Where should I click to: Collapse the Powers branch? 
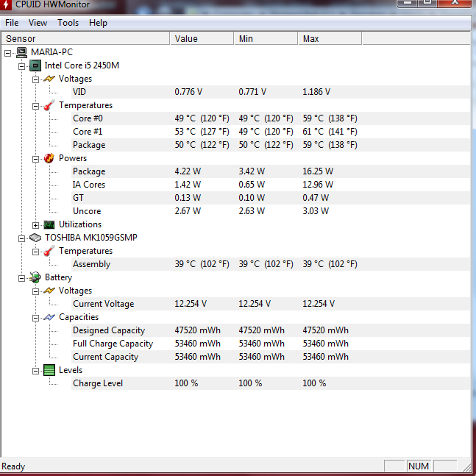tap(35, 160)
